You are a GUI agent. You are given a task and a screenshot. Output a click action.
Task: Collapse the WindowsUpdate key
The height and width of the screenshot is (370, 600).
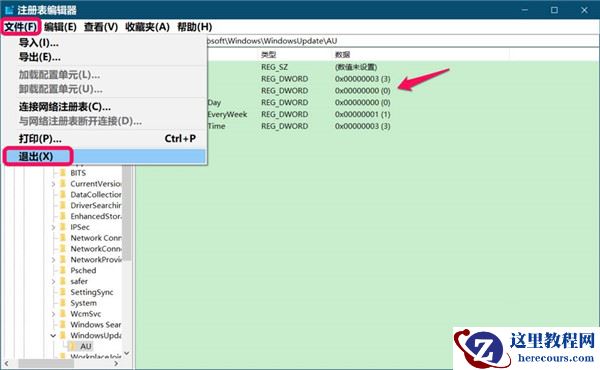[x=53, y=336]
